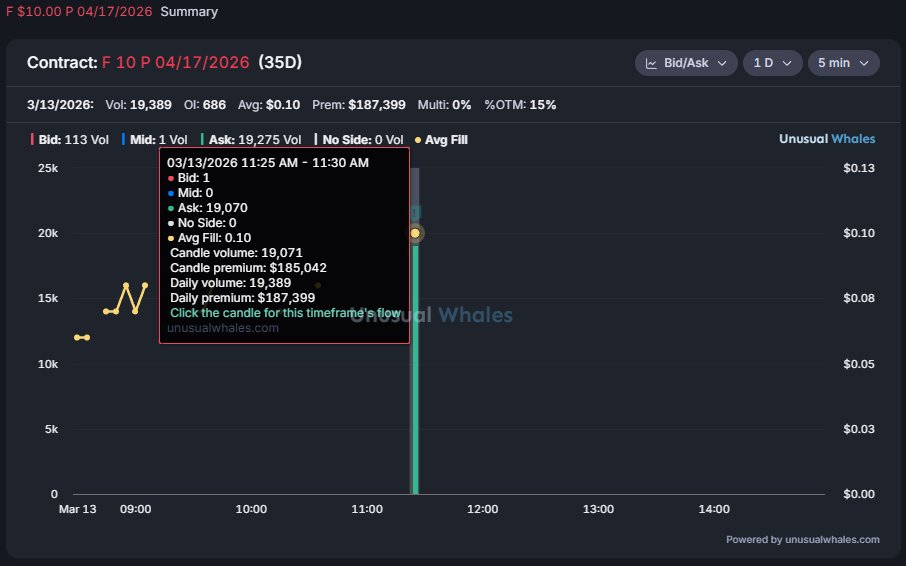The width and height of the screenshot is (906, 566).
Task: Open the 5 min interval dropdown
Action: [x=844, y=63]
